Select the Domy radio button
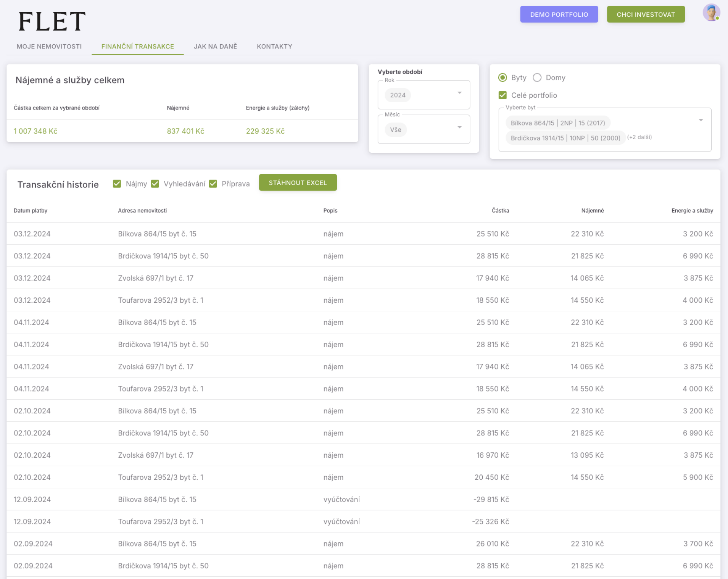The height and width of the screenshot is (579, 728). point(537,78)
